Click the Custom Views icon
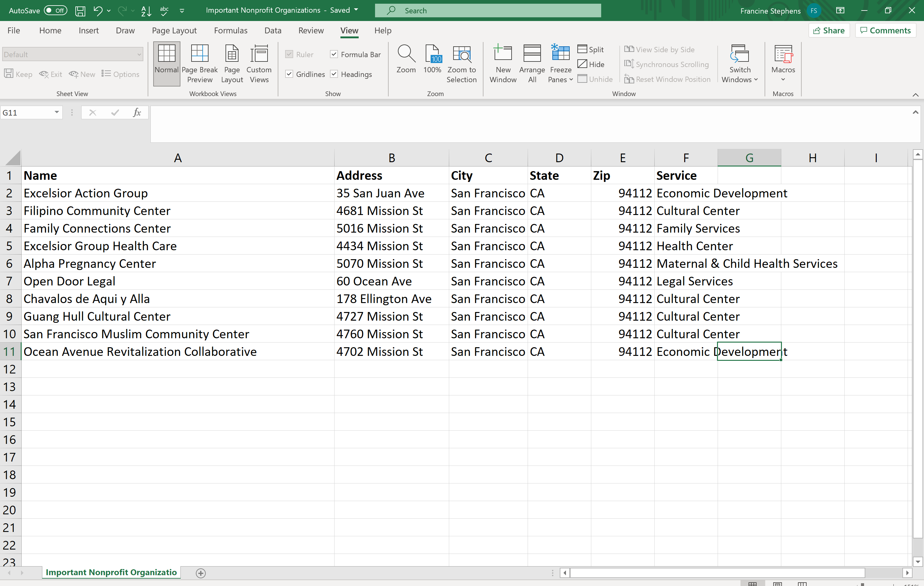The height and width of the screenshot is (586, 924). [259, 54]
